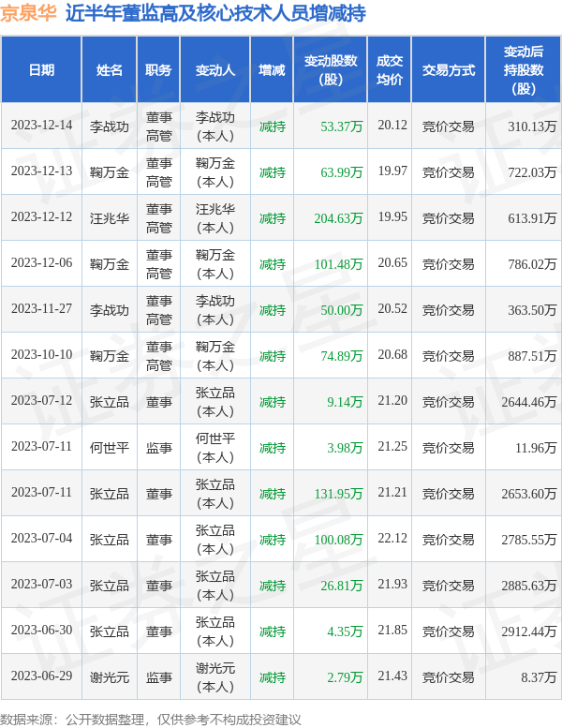Select the date 2023-12-14
This screenshot has height=728, width=562.
pyautogui.click(x=41, y=126)
